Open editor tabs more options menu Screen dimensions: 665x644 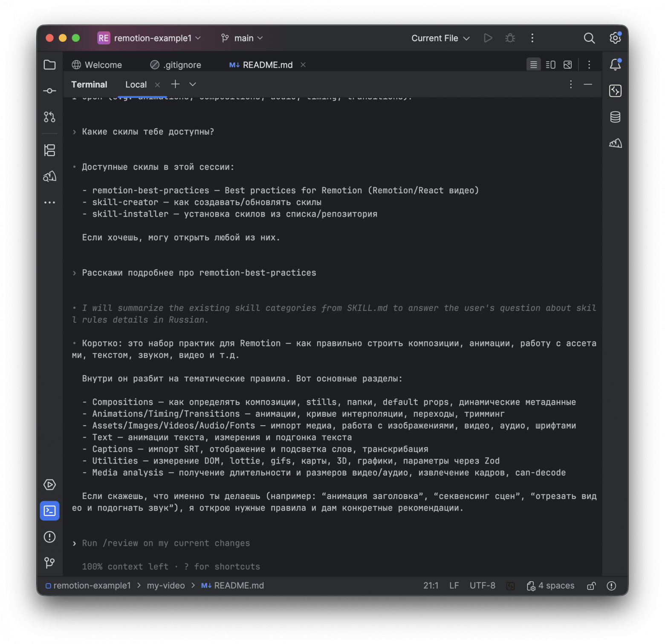click(589, 64)
